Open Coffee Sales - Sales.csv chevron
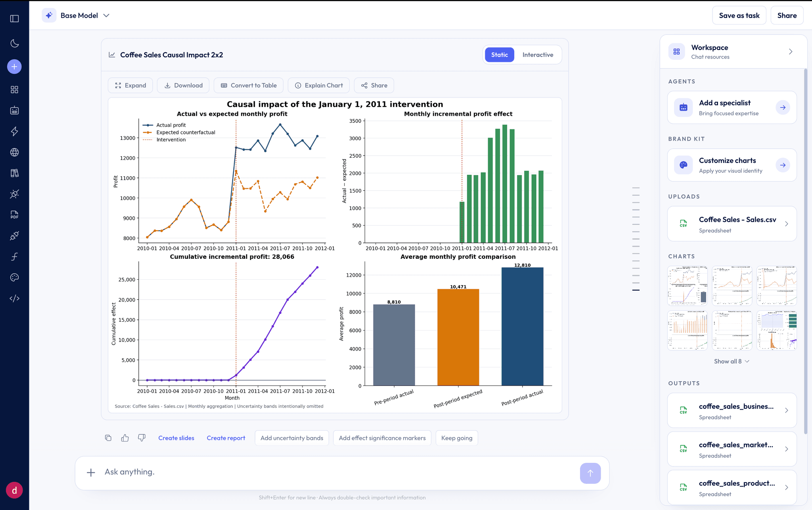Viewport: 812px width, 510px height. (787, 224)
